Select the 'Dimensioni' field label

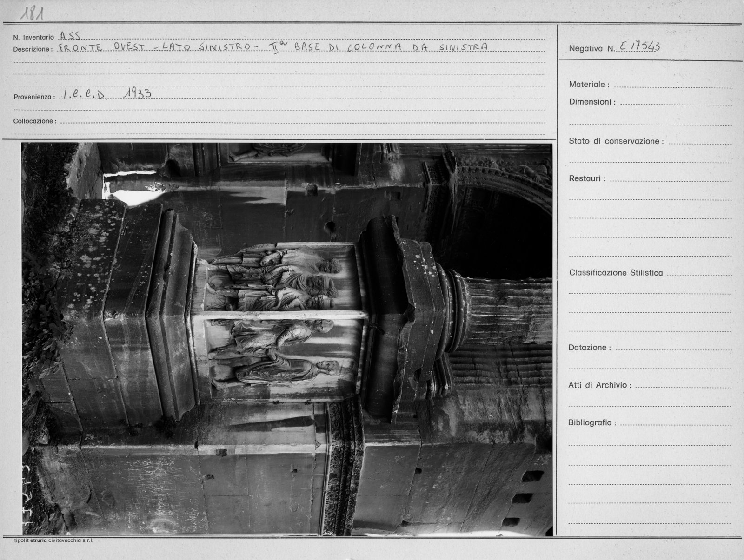592,102
